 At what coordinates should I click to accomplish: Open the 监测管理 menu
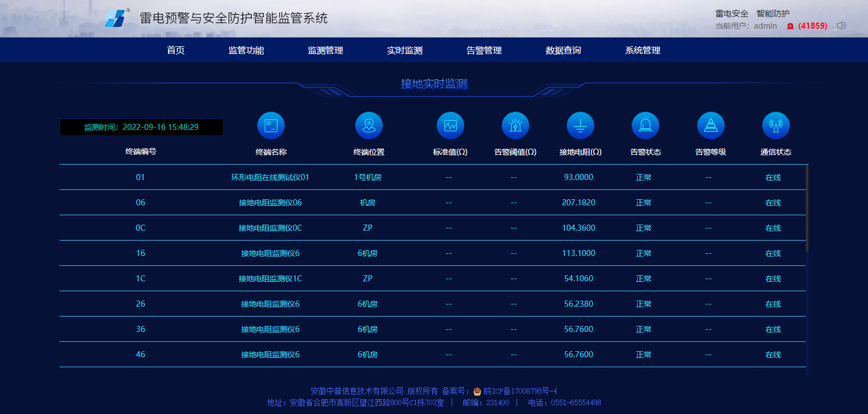(325, 50)
